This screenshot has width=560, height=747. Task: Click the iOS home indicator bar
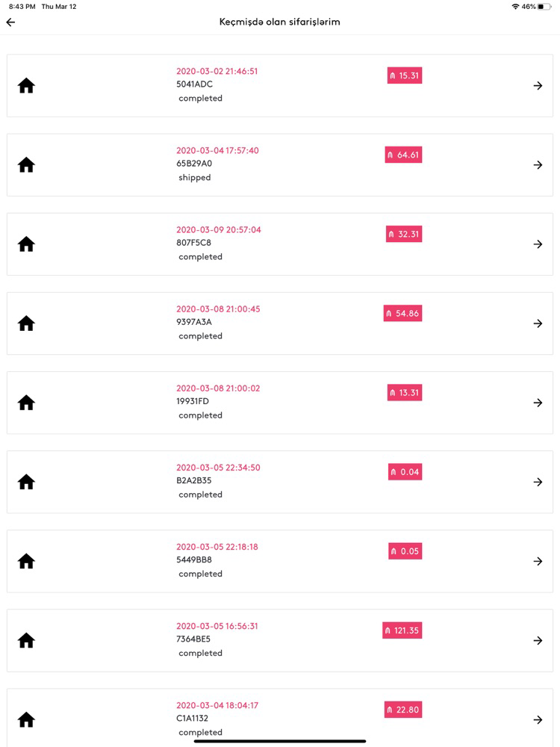[x=280, y=741]
